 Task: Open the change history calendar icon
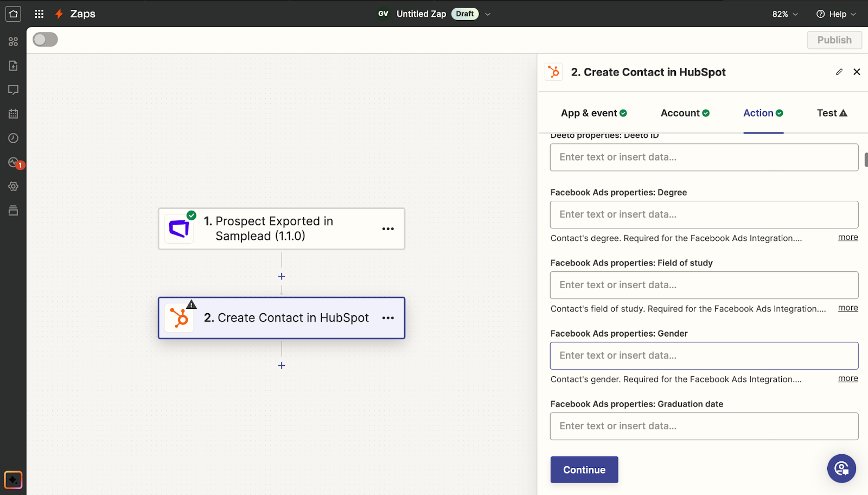[x=13, y=114]
